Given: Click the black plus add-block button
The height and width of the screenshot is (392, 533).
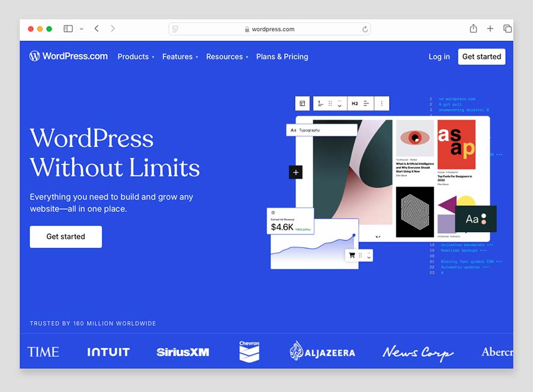Looking at the screenshot, I should [x=296, y=172].
